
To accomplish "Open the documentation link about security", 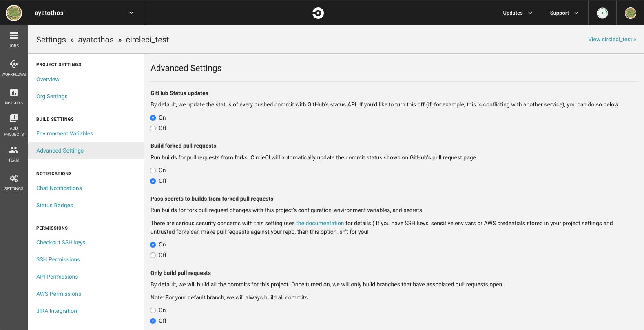I will point(320,223).
